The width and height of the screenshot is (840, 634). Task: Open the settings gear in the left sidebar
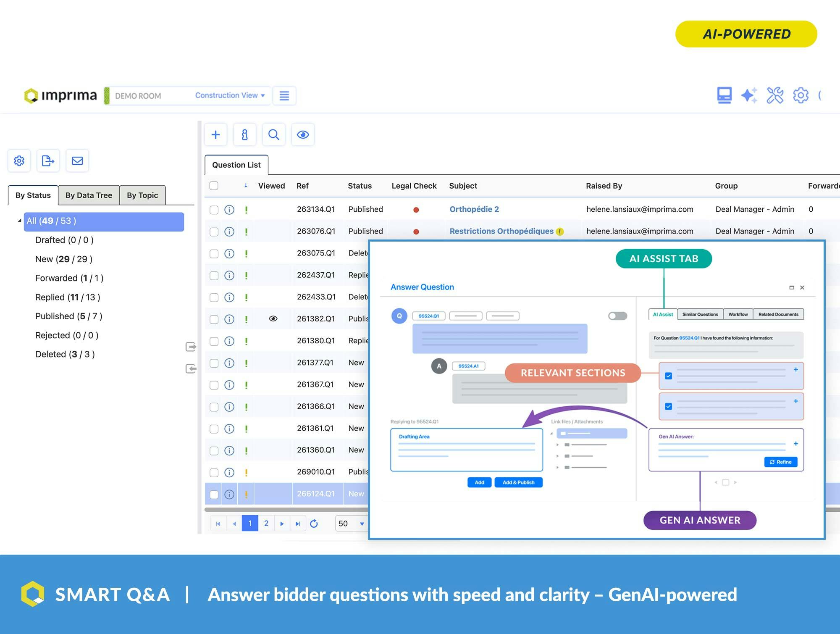[19, 160]
